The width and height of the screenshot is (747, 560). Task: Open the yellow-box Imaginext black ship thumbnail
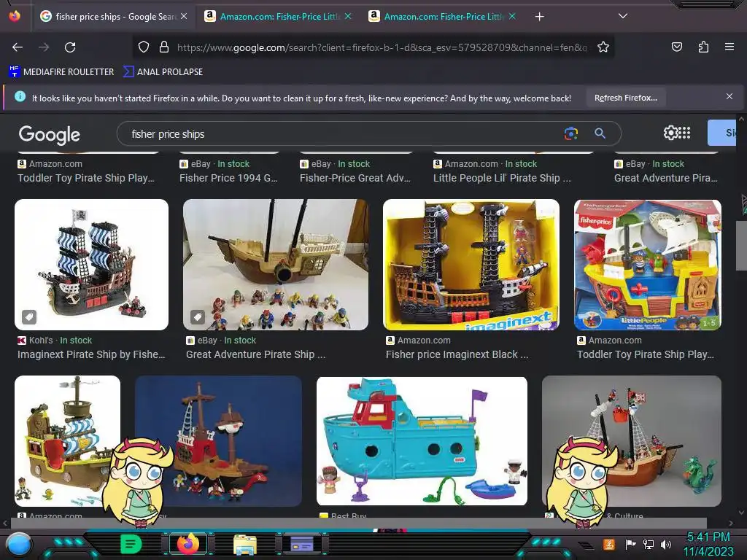point(471,264)
